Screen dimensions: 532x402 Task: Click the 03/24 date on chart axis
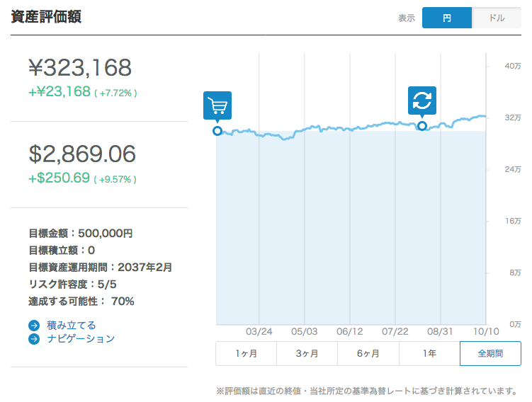[259, 331]
